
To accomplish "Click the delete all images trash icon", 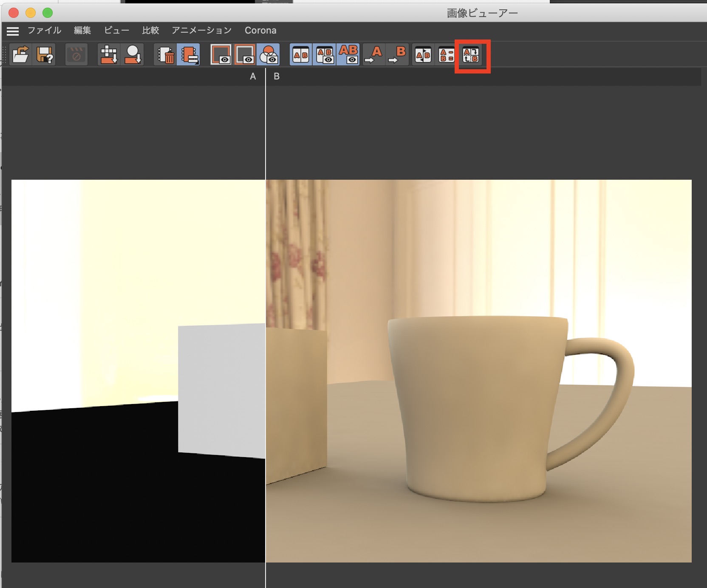I will click(x=166, y=55).
